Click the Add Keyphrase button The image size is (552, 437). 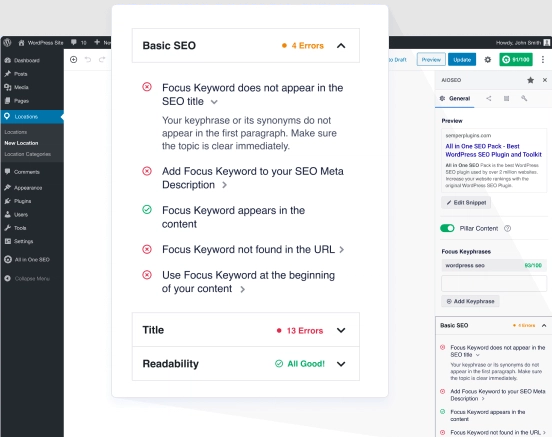click(470, 301)
